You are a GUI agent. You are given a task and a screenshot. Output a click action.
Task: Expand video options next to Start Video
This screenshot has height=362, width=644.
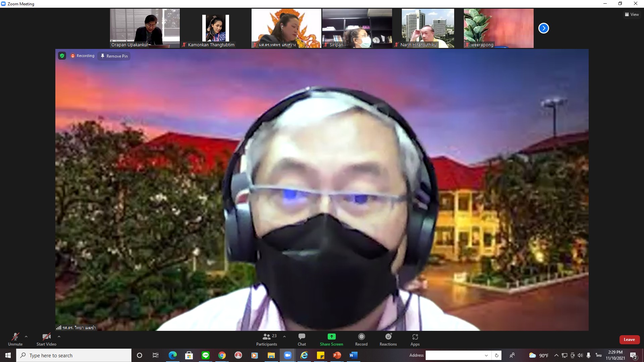click(59, 337)
